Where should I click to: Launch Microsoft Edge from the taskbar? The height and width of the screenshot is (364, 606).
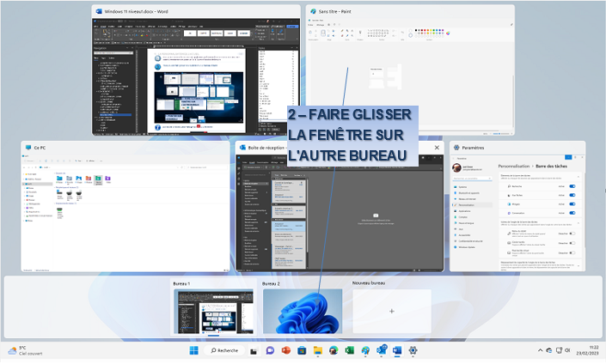point(334,350)
